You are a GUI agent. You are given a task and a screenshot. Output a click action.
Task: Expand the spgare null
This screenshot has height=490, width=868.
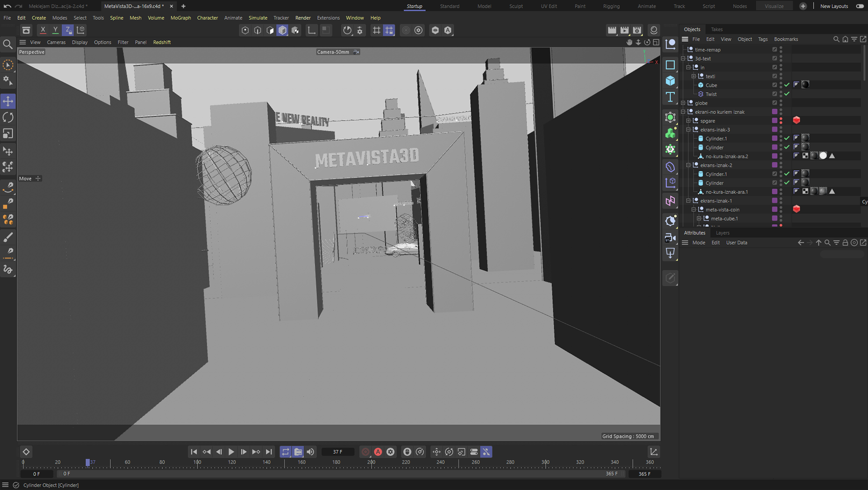[689, 121]
